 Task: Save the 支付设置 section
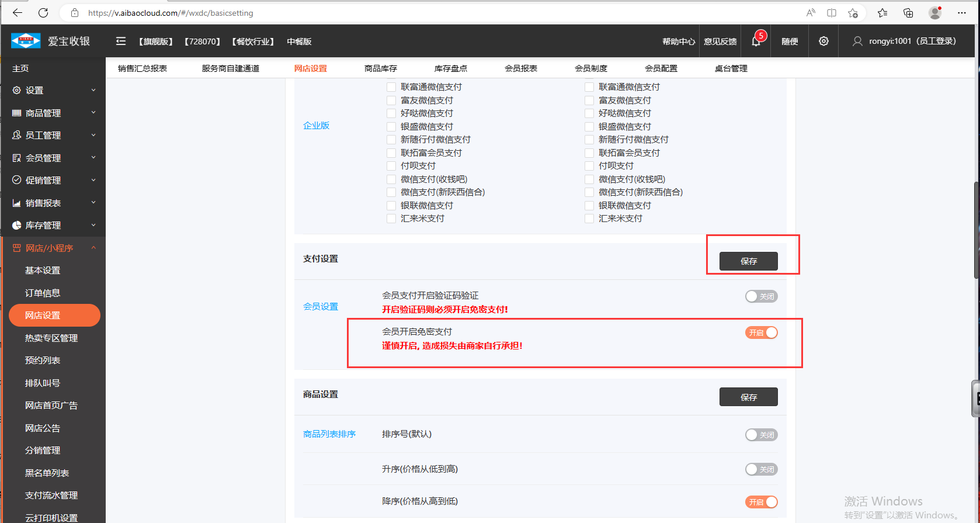(748, 261)
